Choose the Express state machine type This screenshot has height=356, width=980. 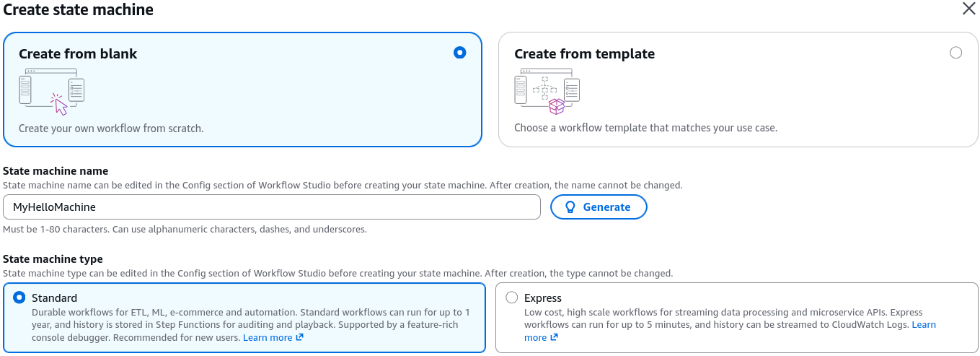point(512,298)
